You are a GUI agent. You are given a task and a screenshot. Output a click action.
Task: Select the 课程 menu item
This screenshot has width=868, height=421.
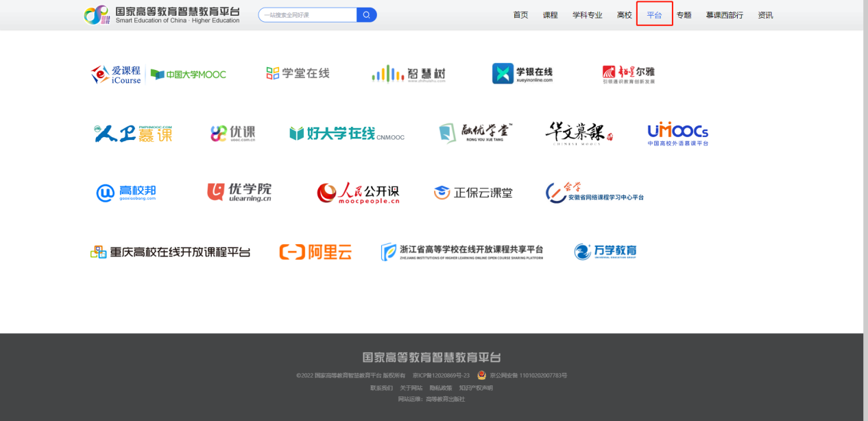coord(550,15)
